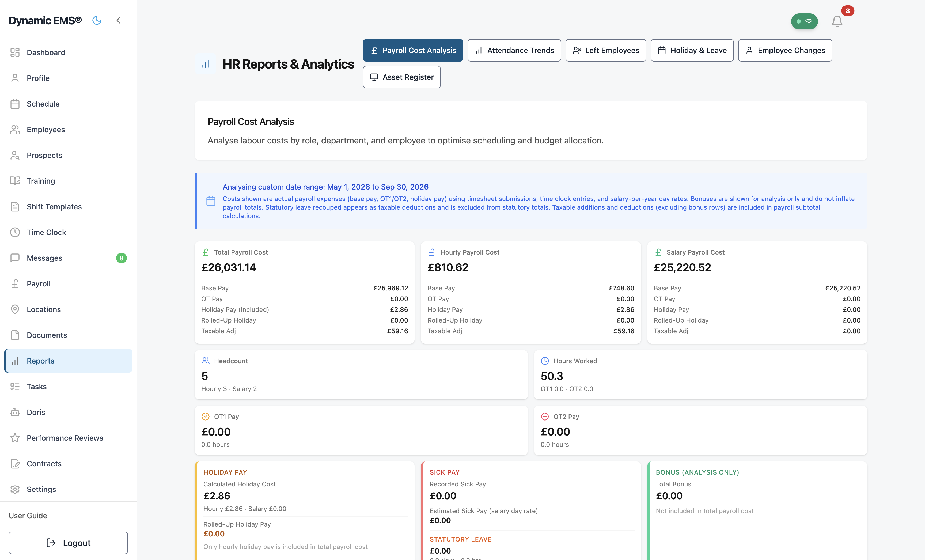Open the Schedule calendar section
This screenshot has height=560, width=925.
click(68, 104)
